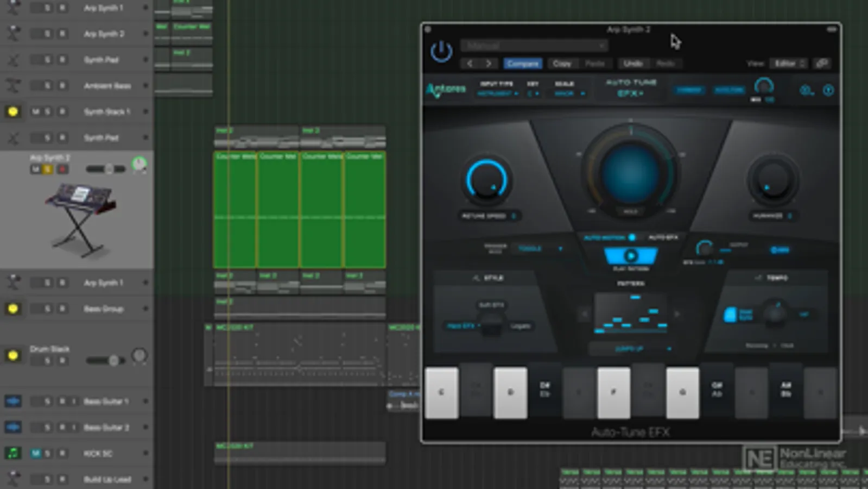The image size is (868, 489).
Task: Click the Play Pattern button
Action: (x=631, y=255)
